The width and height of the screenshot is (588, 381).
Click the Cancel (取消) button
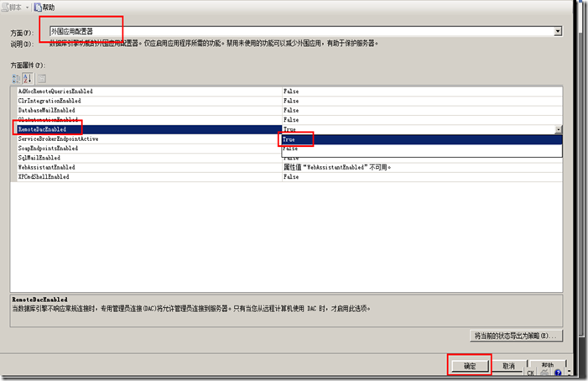click(508, 366)
